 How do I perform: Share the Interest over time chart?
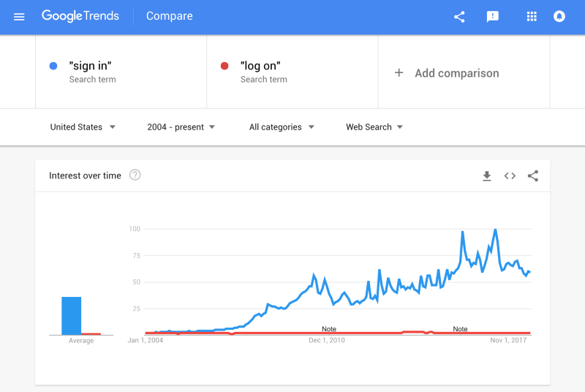pos(533,176)
